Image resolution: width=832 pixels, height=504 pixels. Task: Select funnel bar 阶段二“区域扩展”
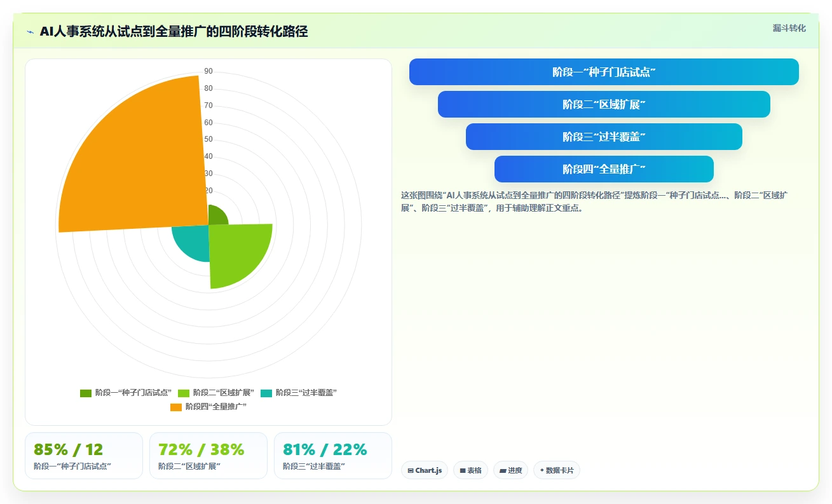[604, 104]
